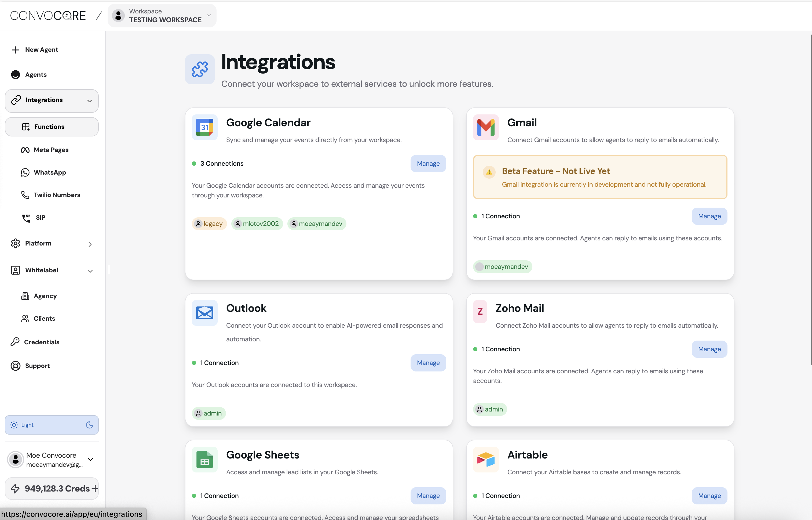
Task: Open Moe Convocore account menu chevron
Action: pyautogui.click(x=90, y=459)
